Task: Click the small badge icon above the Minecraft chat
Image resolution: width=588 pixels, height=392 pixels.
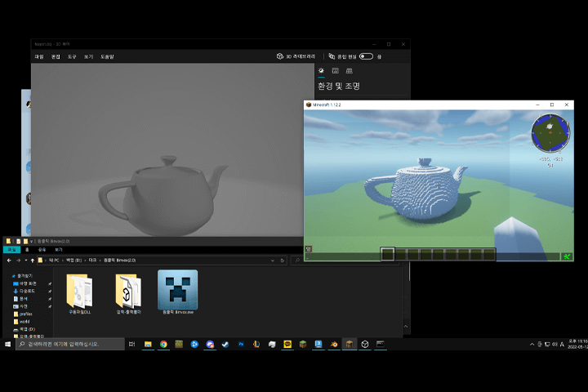Action: pos(308,249)
